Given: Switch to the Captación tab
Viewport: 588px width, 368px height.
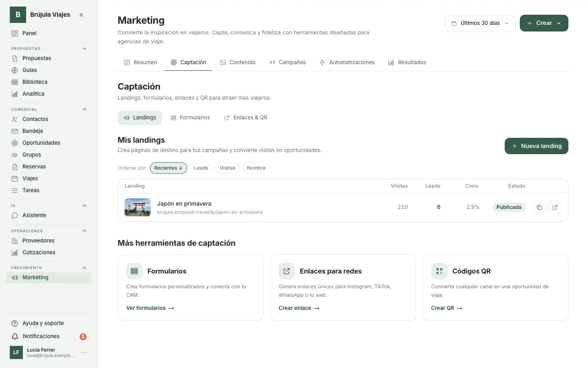Looking at the screenshot, I should 188,62.
